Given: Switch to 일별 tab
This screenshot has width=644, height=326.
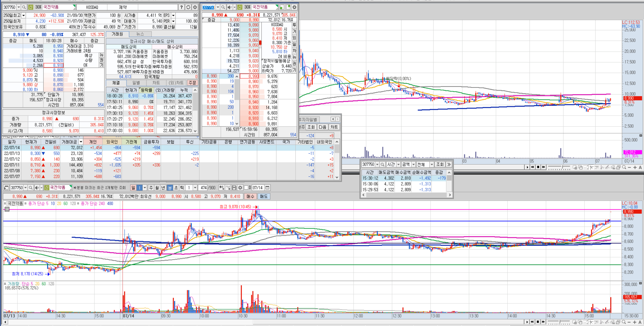Looking at the screenshot, I should (136, 83).
